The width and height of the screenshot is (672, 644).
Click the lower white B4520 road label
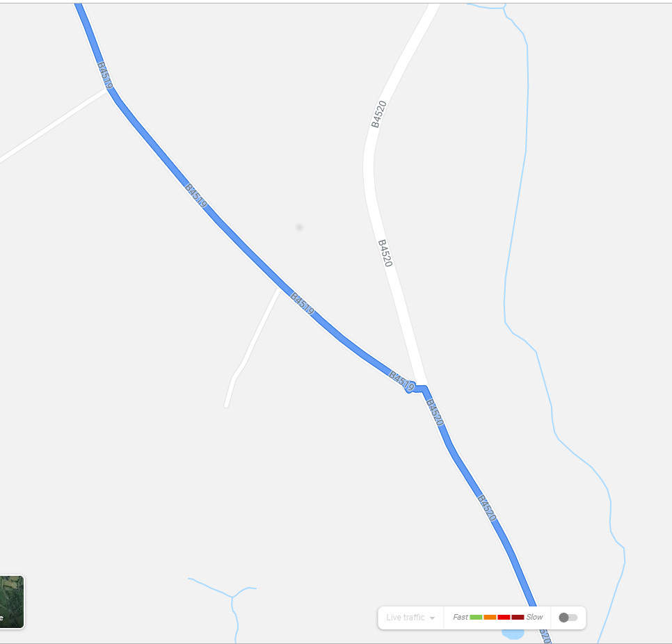coord(385,252)
